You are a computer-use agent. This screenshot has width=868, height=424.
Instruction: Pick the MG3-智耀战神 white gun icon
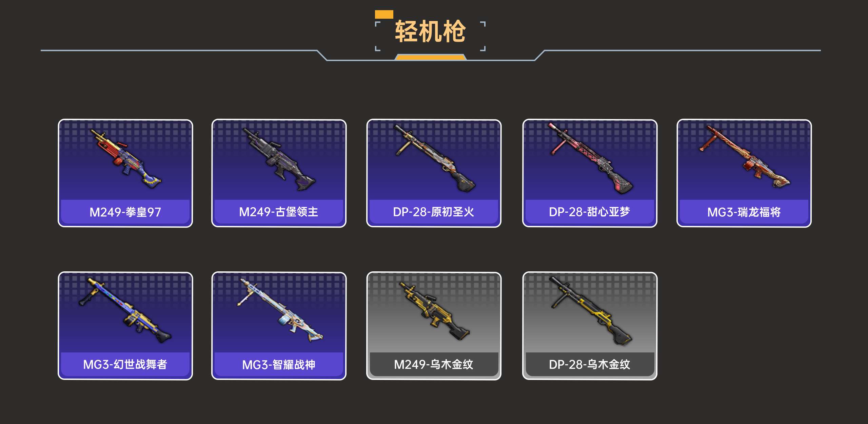(x=280, y=310)
